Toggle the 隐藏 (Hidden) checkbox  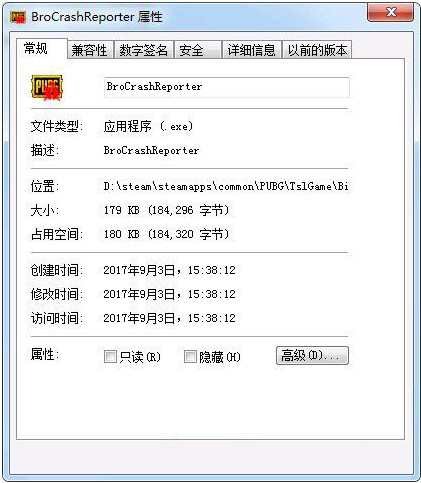pyautogui.click(x=190, y=356)
